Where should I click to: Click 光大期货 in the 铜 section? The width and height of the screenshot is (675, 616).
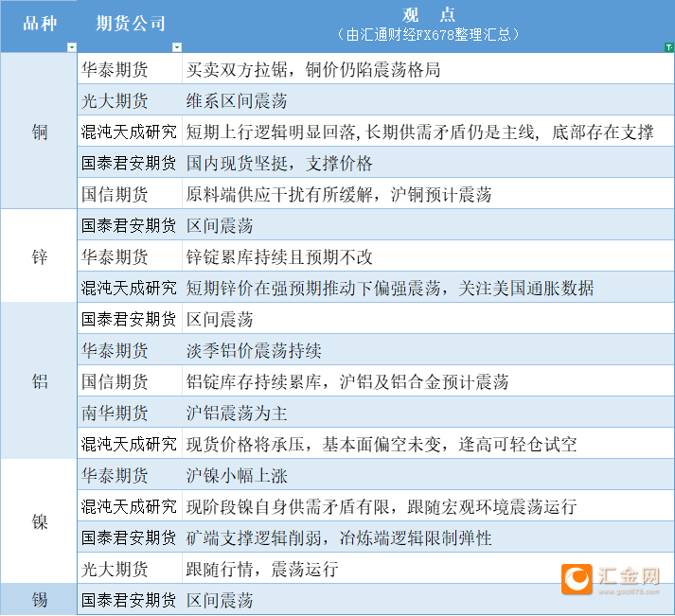(x=130, y=99)
